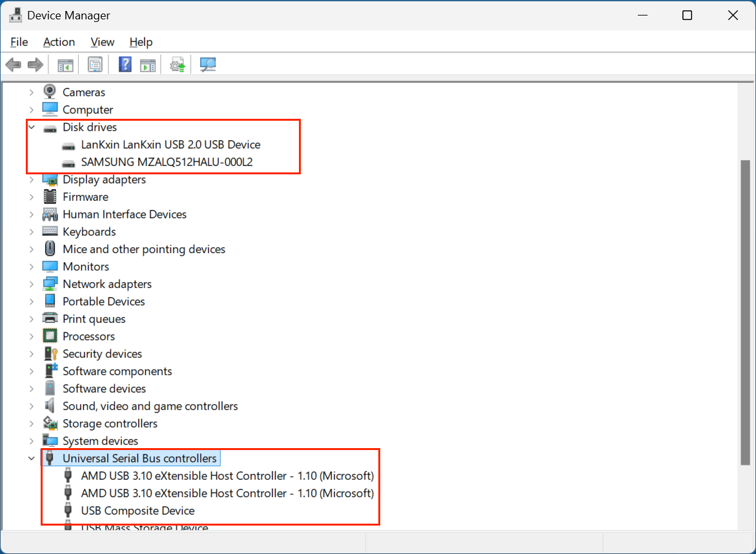
Task: Open the View menu
Action: coord(102,42)
